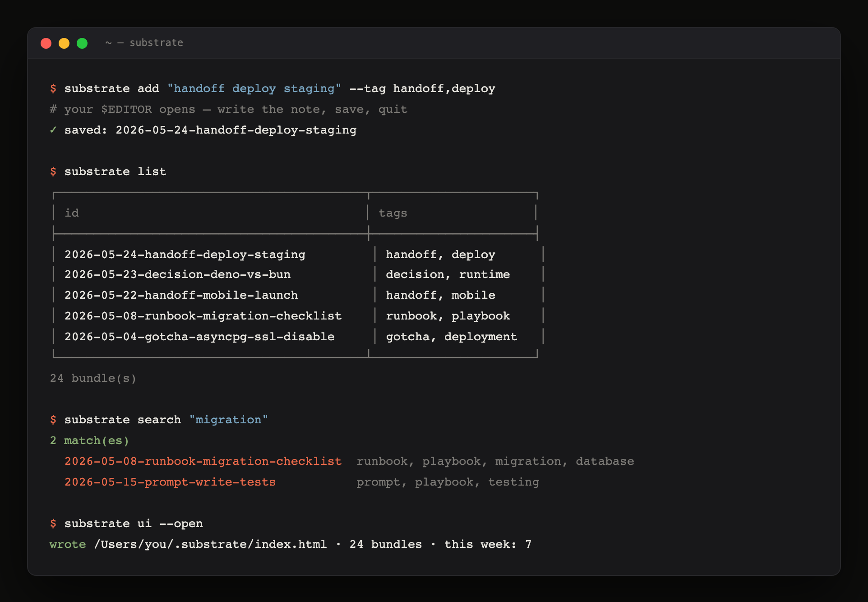Click the green 'wrote' status word

[68, 544]
